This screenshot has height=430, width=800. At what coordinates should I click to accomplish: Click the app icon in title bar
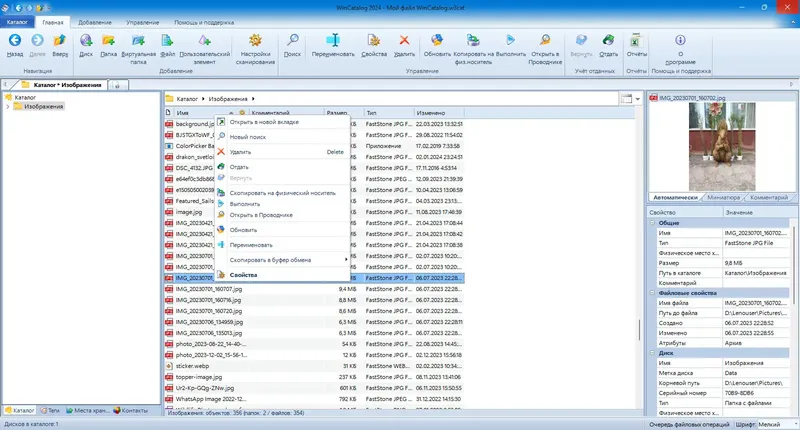point(6,8)
